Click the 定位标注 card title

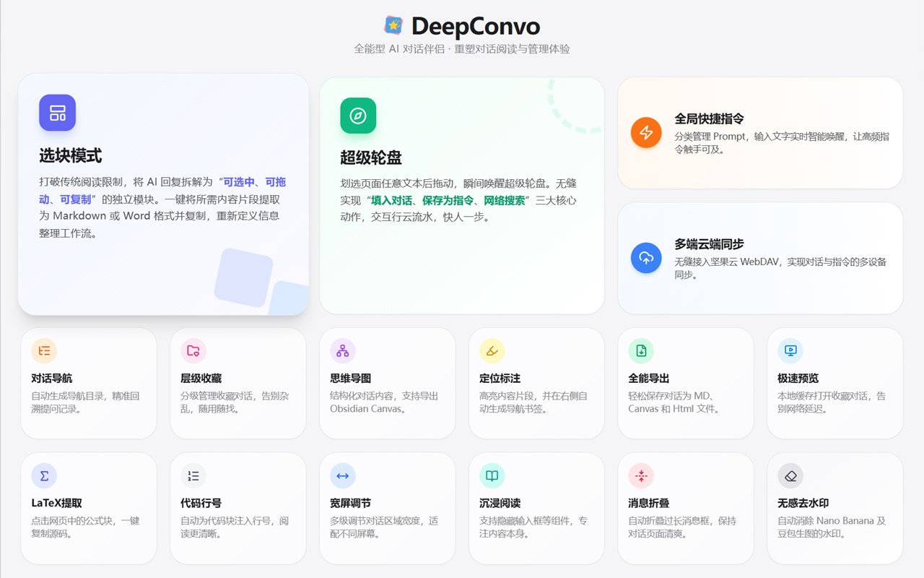(500, 379)
